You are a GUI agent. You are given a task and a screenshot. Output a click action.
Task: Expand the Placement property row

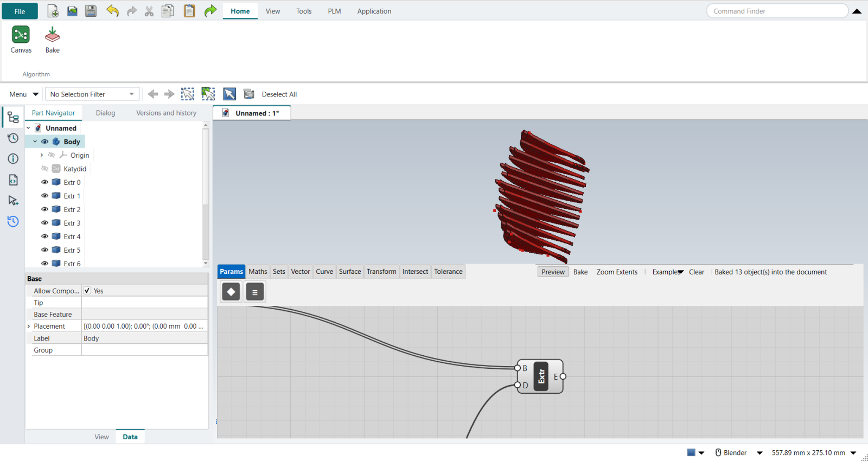tap(29, 326)
